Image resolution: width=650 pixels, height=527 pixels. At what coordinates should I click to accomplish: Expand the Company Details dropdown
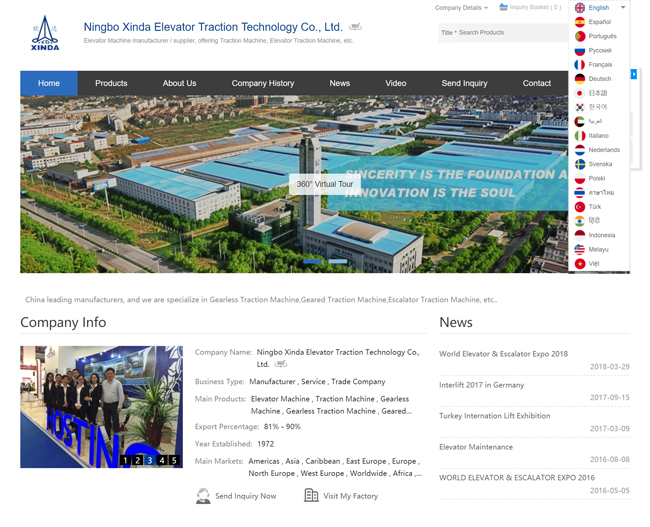pos(461,8)
